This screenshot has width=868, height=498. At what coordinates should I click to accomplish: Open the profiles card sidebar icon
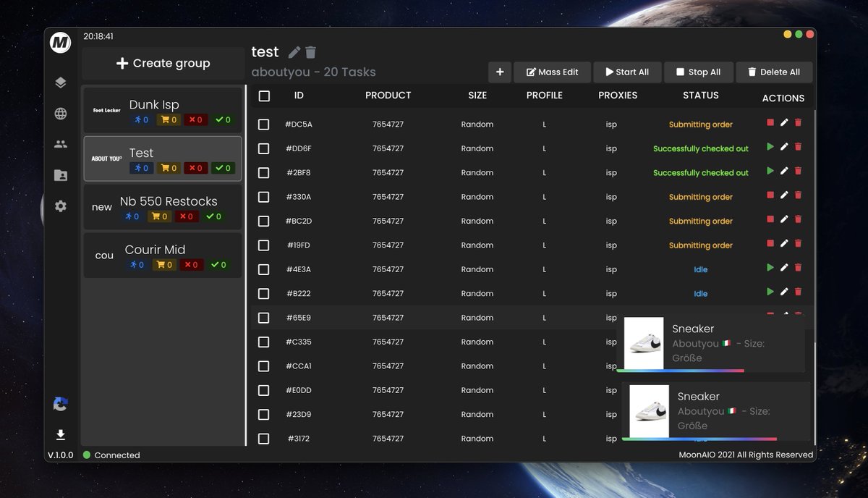tap(61, 175)
